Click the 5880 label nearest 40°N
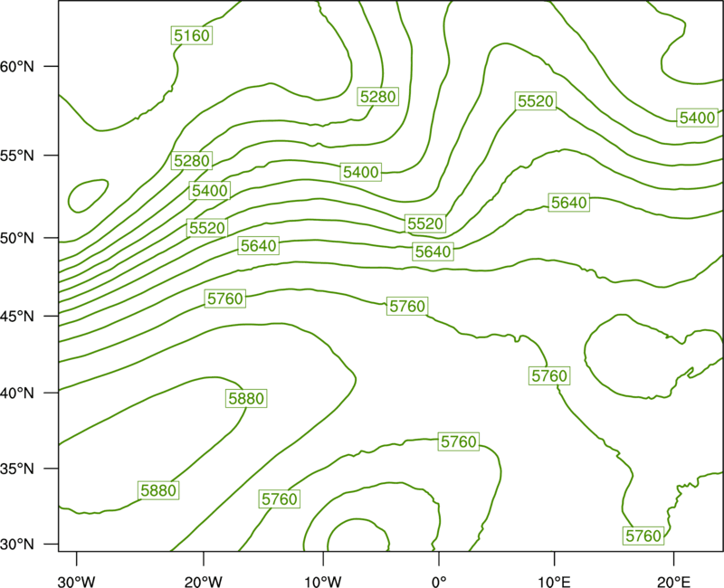The image size is (724, 588). 246,398
